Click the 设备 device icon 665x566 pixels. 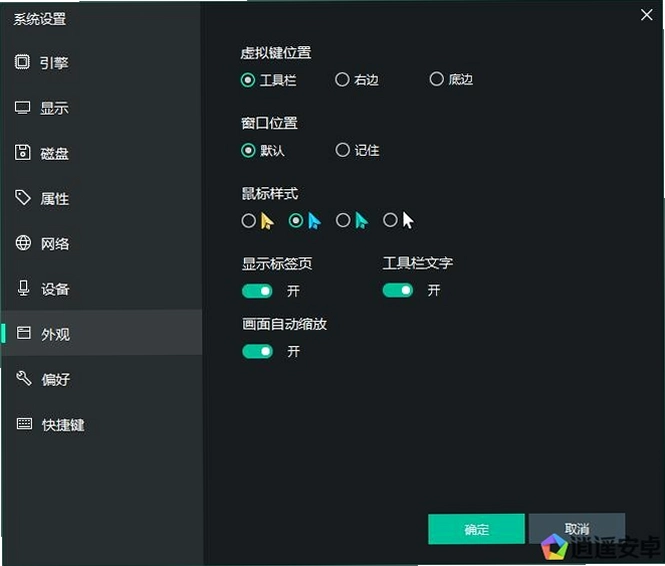[x=24, y=288]
